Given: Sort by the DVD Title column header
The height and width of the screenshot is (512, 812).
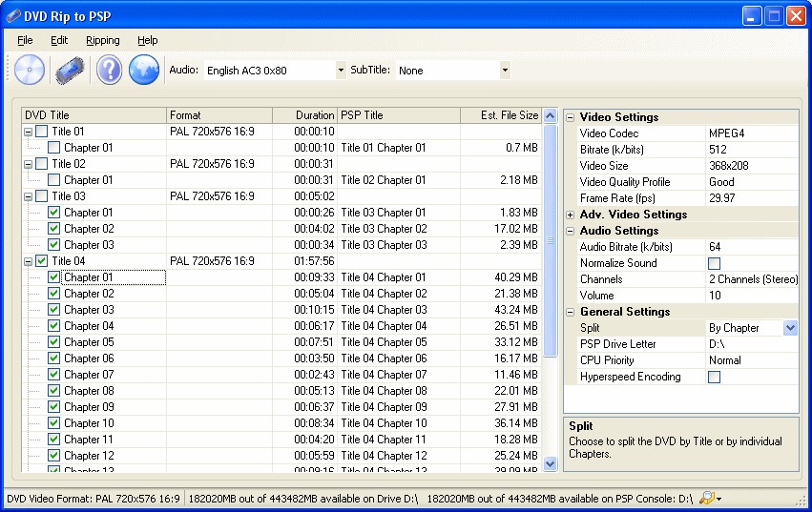Looking at the screenshot, I should pyautogui.click(x=94, y=115).
